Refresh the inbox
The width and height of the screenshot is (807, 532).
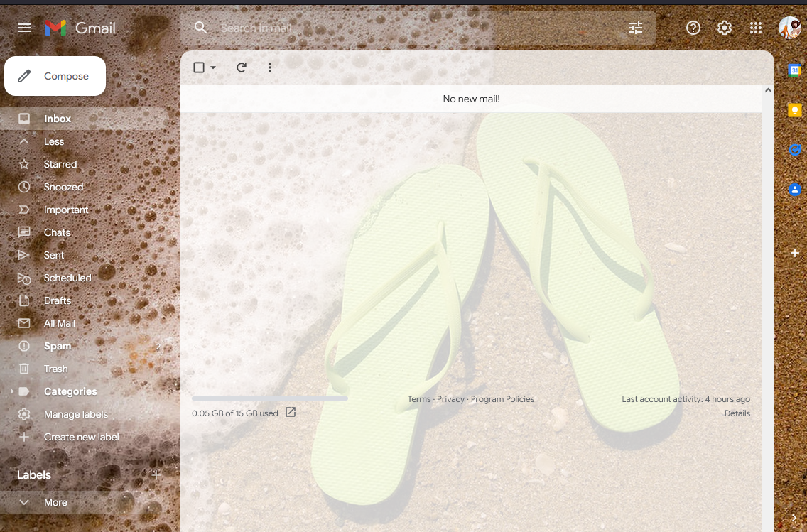click(x=242, y=67)
